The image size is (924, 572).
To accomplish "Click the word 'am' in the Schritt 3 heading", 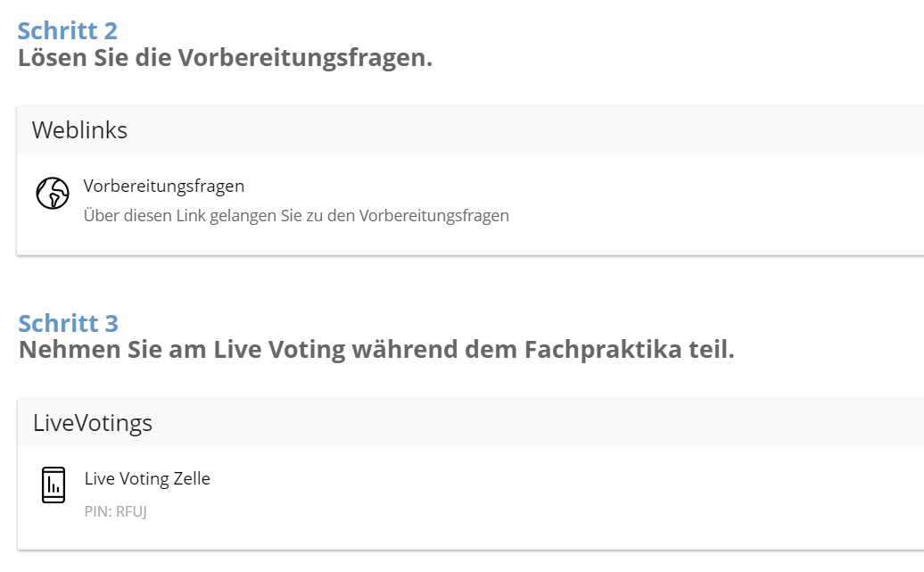I will tap(189, 350).
